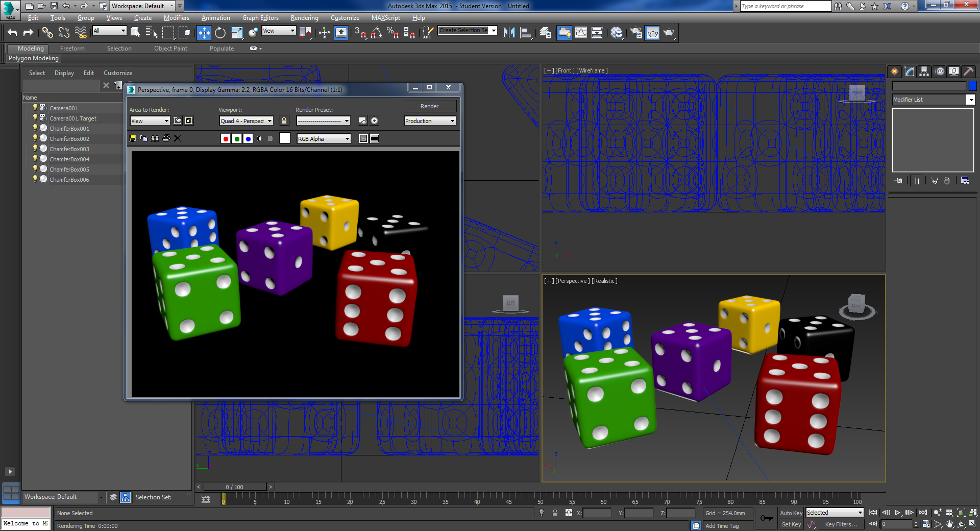
Task: Click the white color swatch in render window
Action: pyautogui.click(x=285, y=138)
